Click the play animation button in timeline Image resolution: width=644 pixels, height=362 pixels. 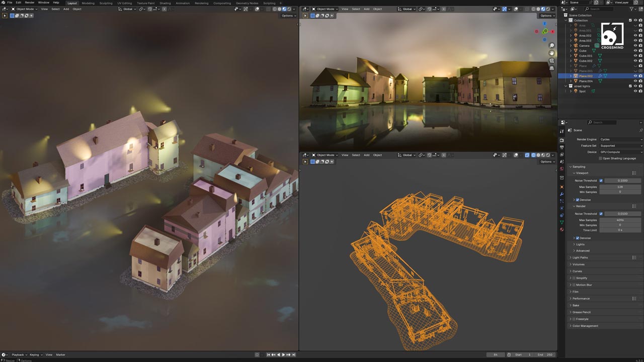[283, 354]
